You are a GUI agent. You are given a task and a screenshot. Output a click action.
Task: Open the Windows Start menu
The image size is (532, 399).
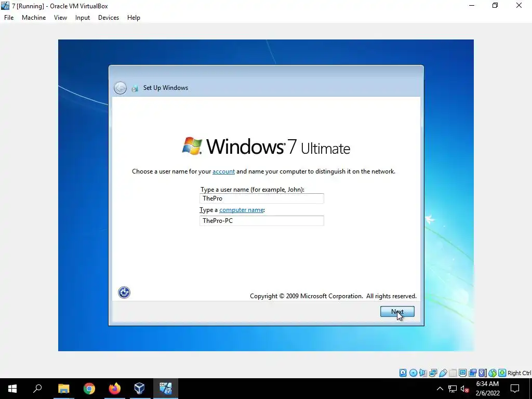point(12,389)
